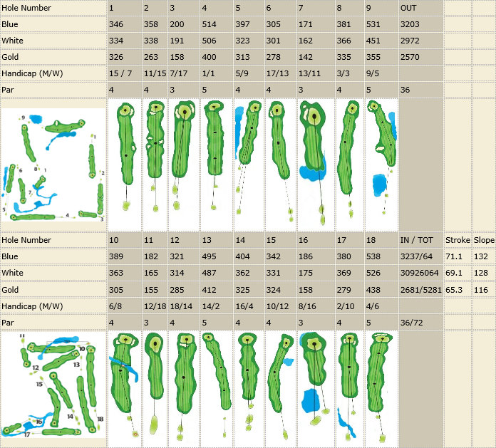Click the Stroke column header
496x448 pixels.
coord(457,241)
